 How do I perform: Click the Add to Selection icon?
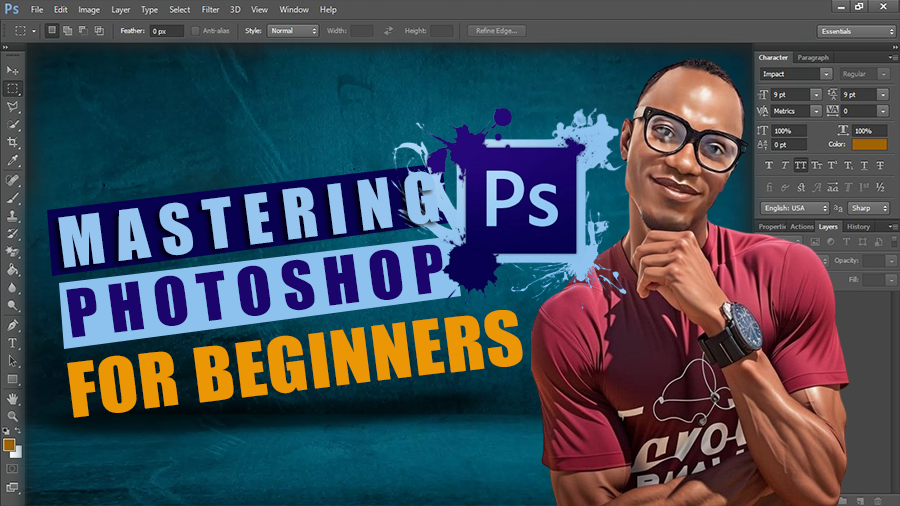(x=68, y=30)
